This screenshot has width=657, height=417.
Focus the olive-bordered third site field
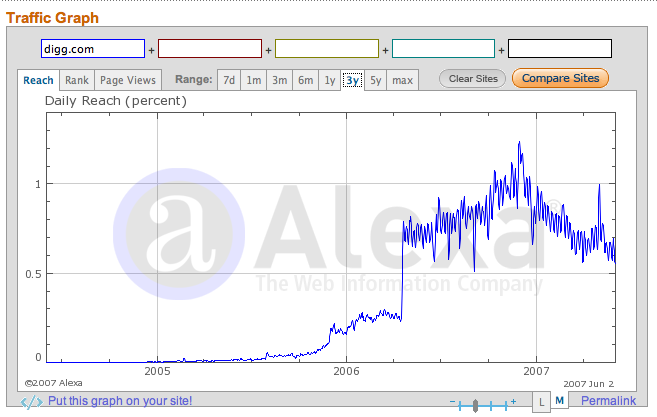coord(327,49)
